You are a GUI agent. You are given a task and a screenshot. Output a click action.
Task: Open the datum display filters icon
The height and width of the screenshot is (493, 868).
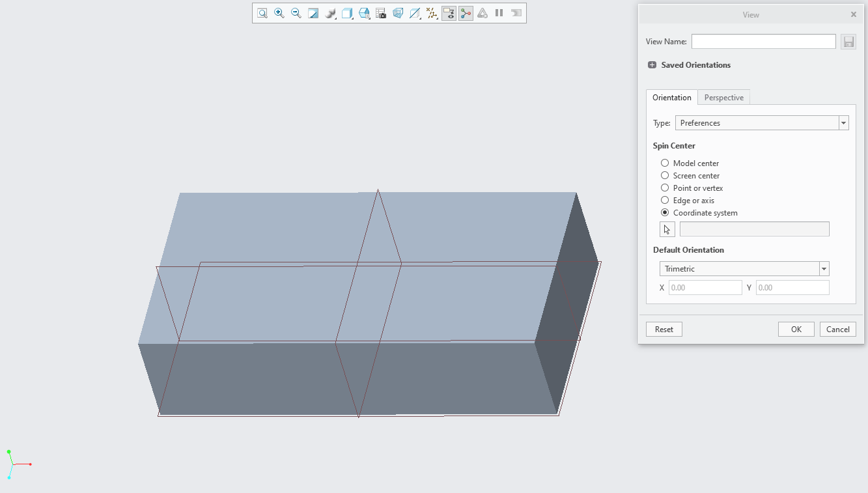(x=432, y=13)
